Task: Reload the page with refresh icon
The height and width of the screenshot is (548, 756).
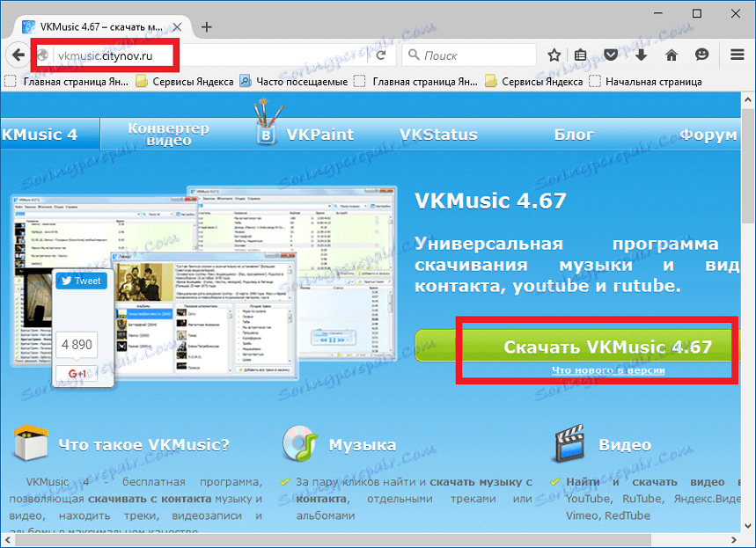Action: click(380, 55)
